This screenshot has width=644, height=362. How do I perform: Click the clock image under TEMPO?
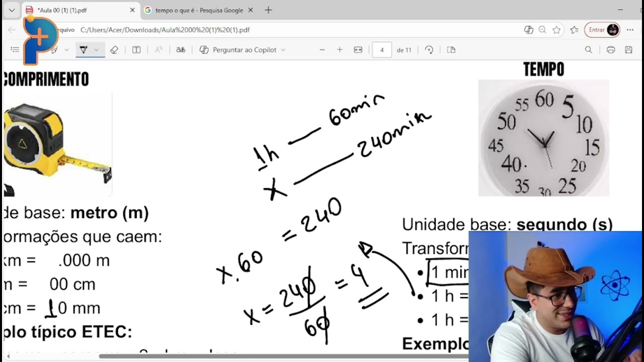pos(544,138)
